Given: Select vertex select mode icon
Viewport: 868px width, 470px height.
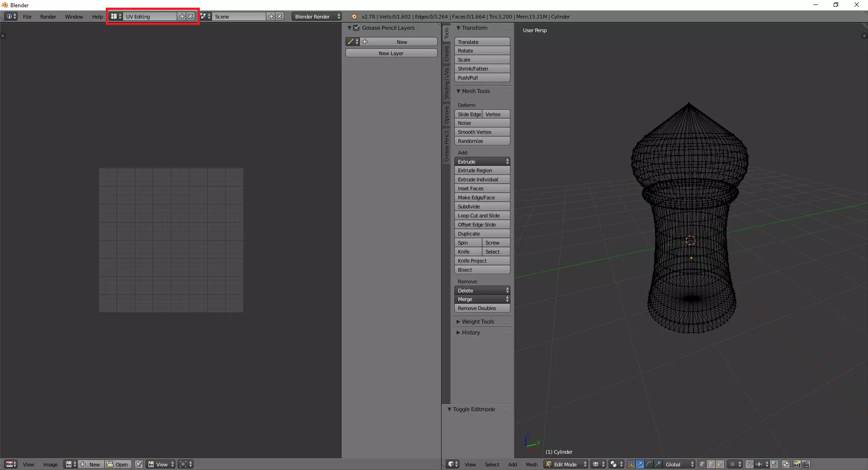Looking at the screenshot, I should tap(702, 464).
